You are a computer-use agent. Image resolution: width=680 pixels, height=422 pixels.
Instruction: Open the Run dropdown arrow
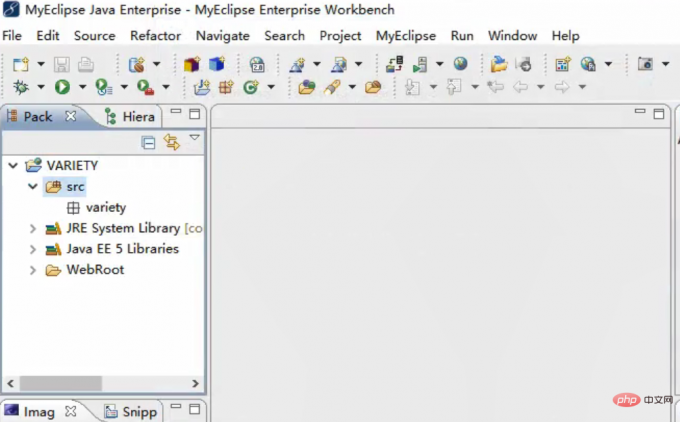pos(82,87)
